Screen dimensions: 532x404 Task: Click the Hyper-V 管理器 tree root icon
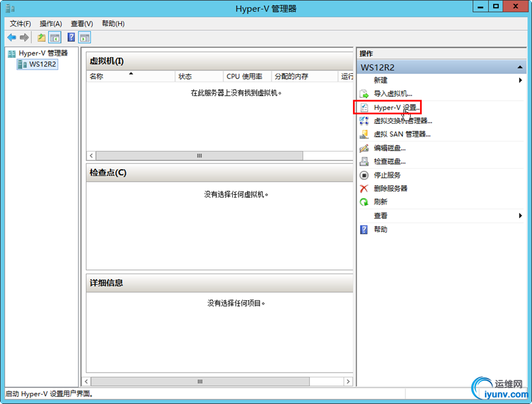point(12,53)
